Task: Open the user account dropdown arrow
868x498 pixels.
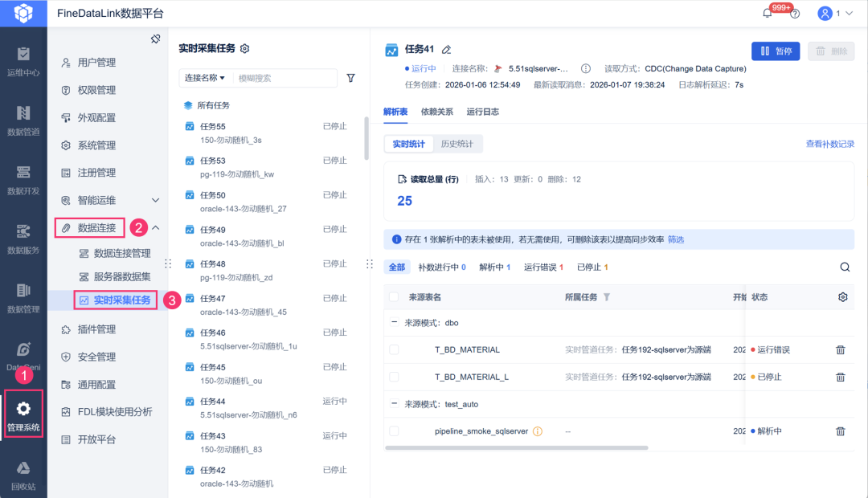Action: [850, 14]
